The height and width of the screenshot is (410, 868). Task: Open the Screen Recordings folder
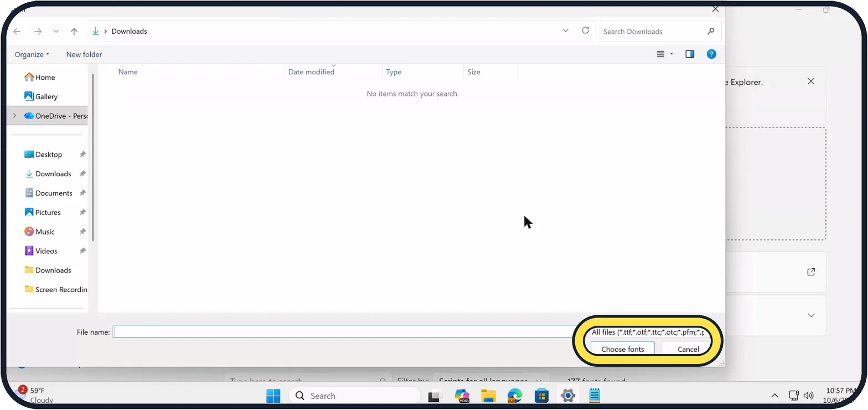[x=55, y=289]
